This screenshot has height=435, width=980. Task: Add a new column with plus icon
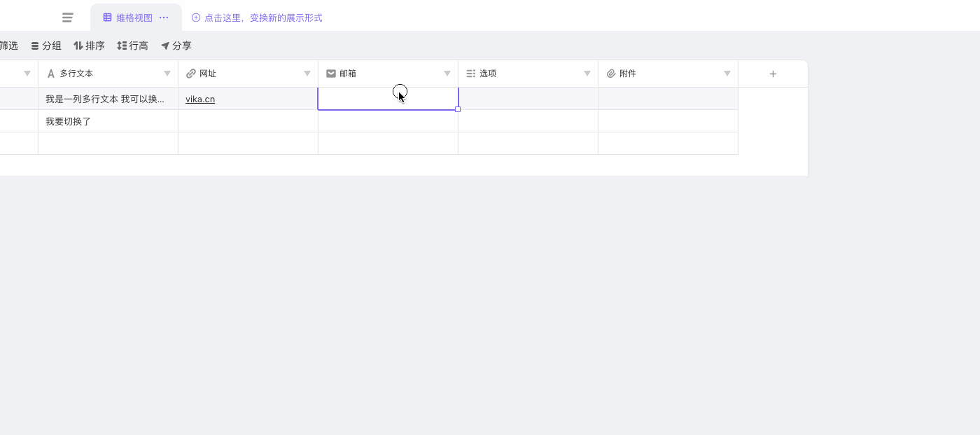[773, 74]
